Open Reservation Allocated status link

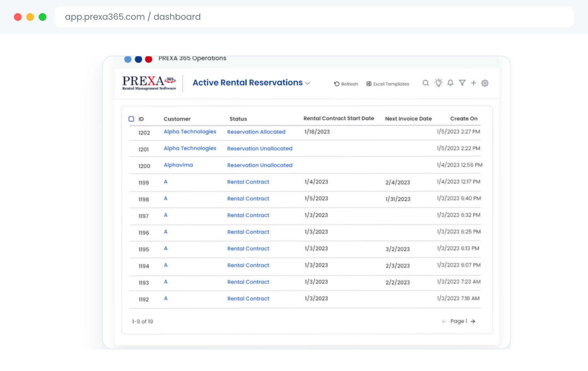point(256,132)
